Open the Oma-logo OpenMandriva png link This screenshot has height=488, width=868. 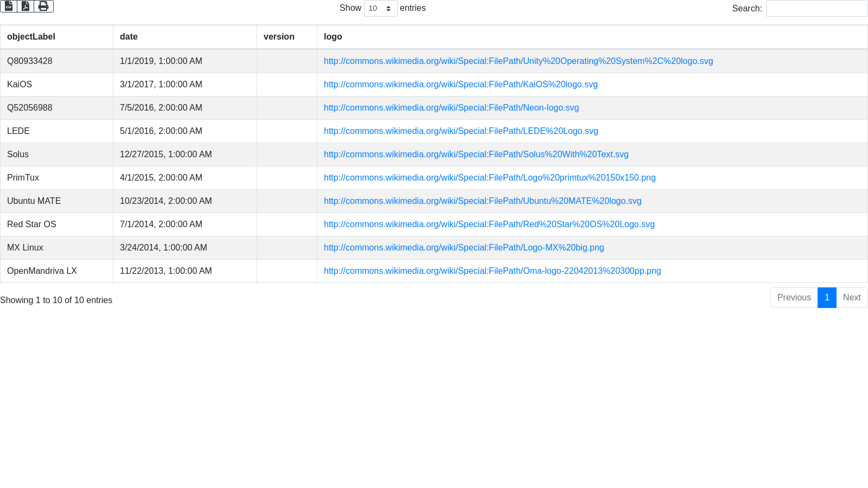click(x=492, y=271)
